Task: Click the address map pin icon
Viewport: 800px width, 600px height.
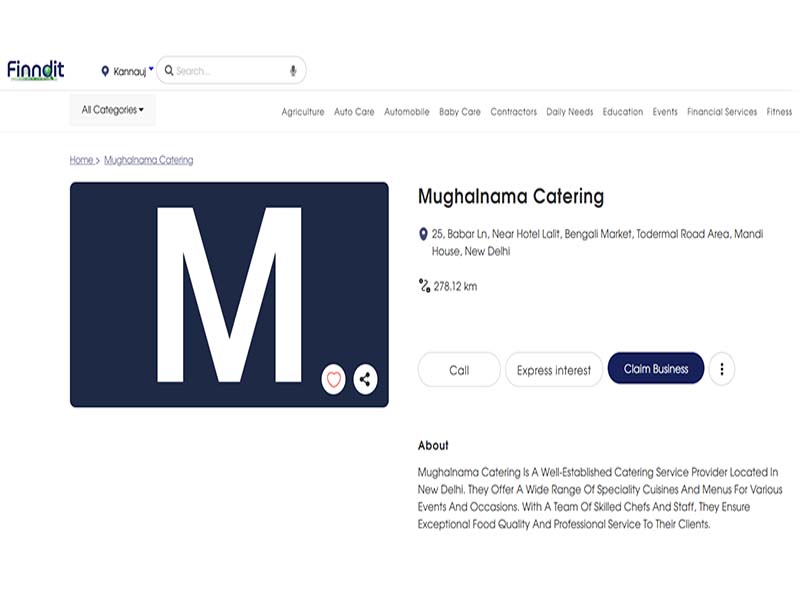Action: (423, 234)
